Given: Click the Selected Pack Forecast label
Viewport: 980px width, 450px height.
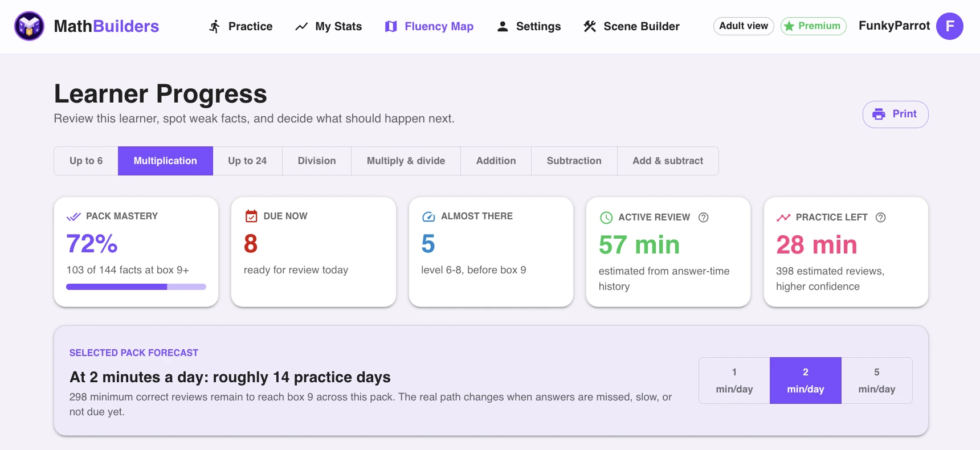Looking at the screenshot, I should [x=134, y=353].
